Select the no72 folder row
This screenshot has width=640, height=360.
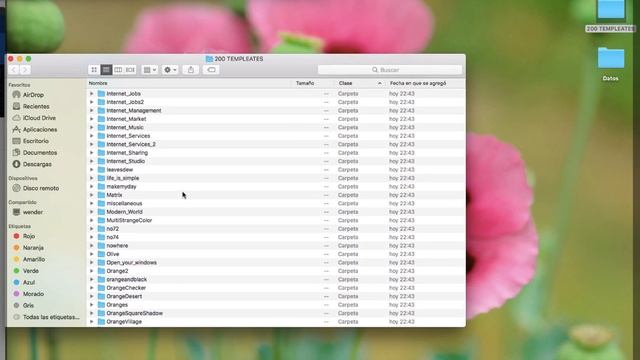(276, 229)
